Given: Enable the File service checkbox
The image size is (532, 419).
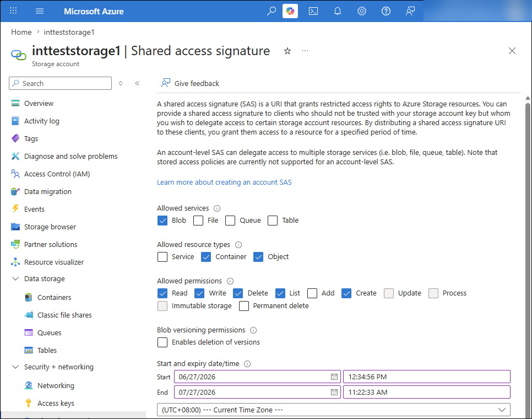Looking at the screenshot, I should [198, 221].
